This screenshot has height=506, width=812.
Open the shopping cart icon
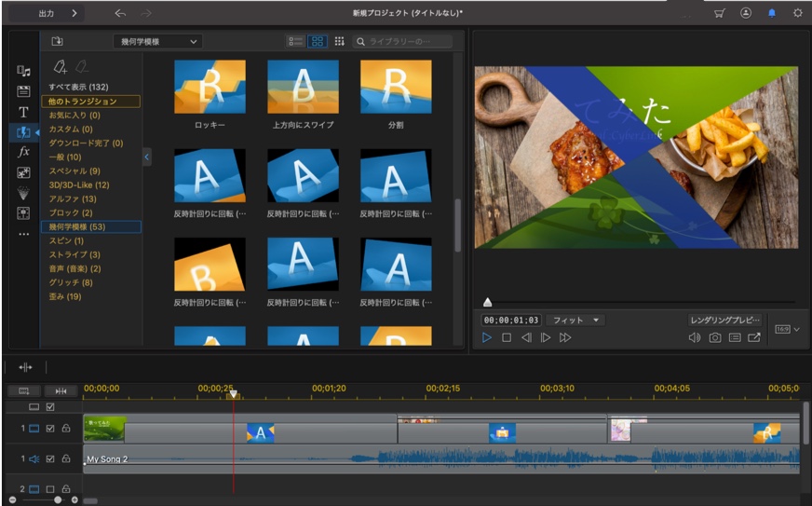click(719, 13)
